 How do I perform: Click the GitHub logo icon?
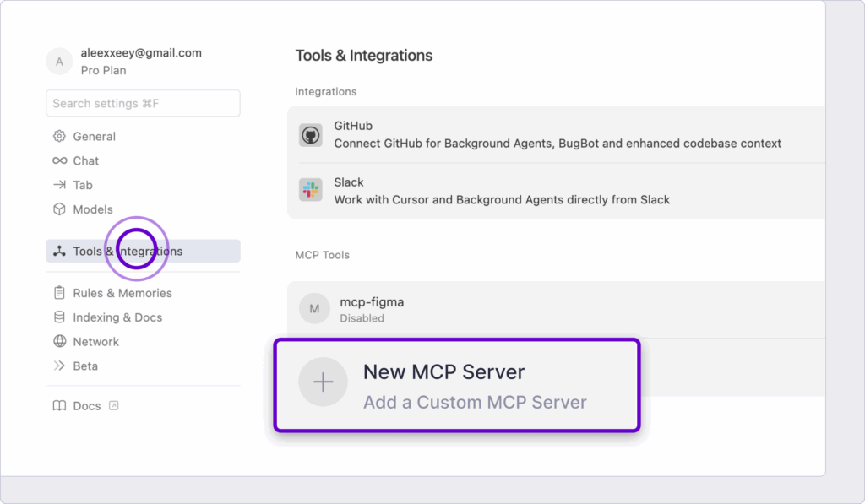coord(311,134)
